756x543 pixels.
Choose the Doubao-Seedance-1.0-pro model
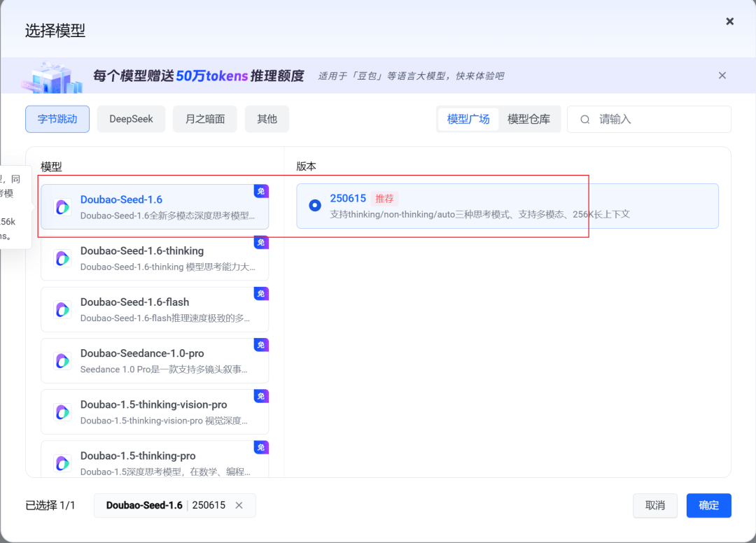[155, 361]
